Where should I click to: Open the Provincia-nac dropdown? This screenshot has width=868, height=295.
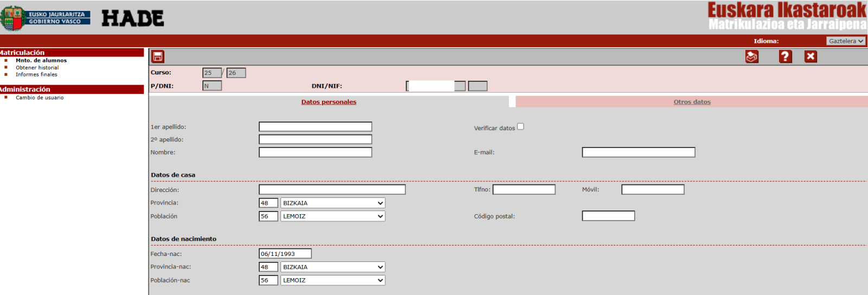click(333, 267)
